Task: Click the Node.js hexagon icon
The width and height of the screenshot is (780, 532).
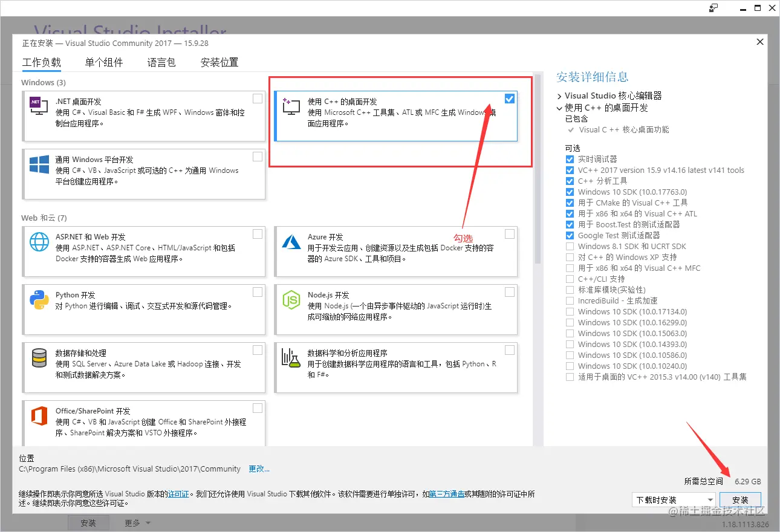Action: (291, 300)
